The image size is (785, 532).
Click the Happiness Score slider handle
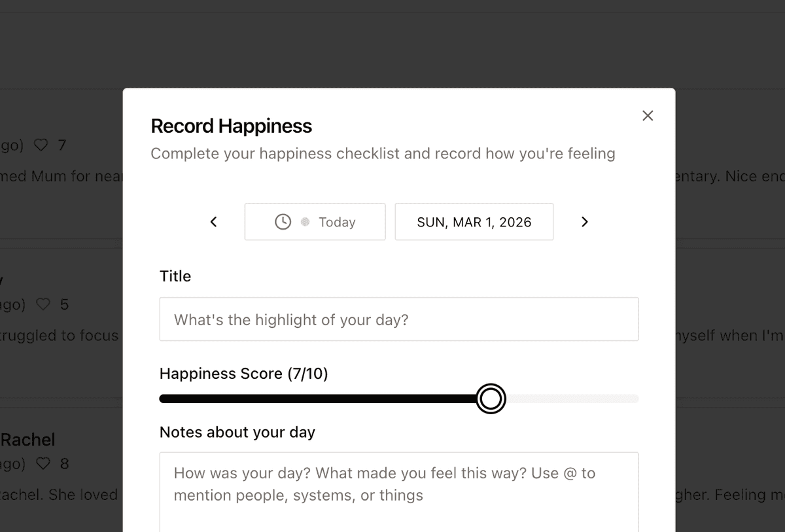[x=491, y=399]
